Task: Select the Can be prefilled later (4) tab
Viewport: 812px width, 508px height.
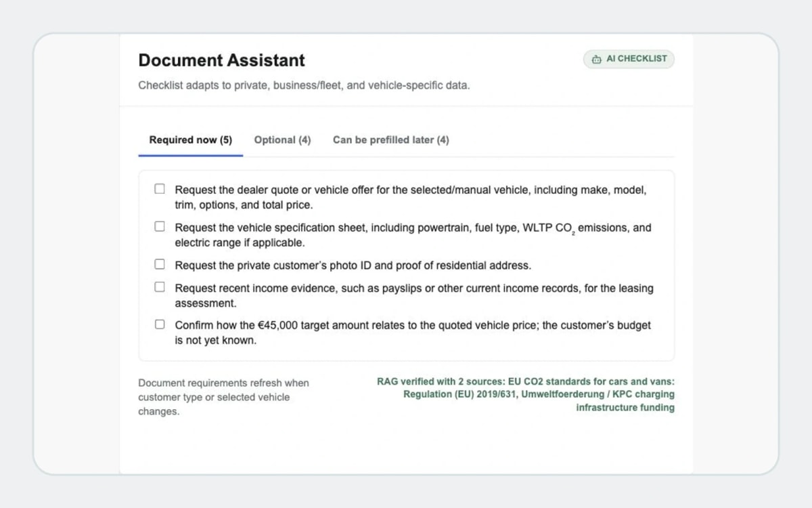Action: [390, 140]
